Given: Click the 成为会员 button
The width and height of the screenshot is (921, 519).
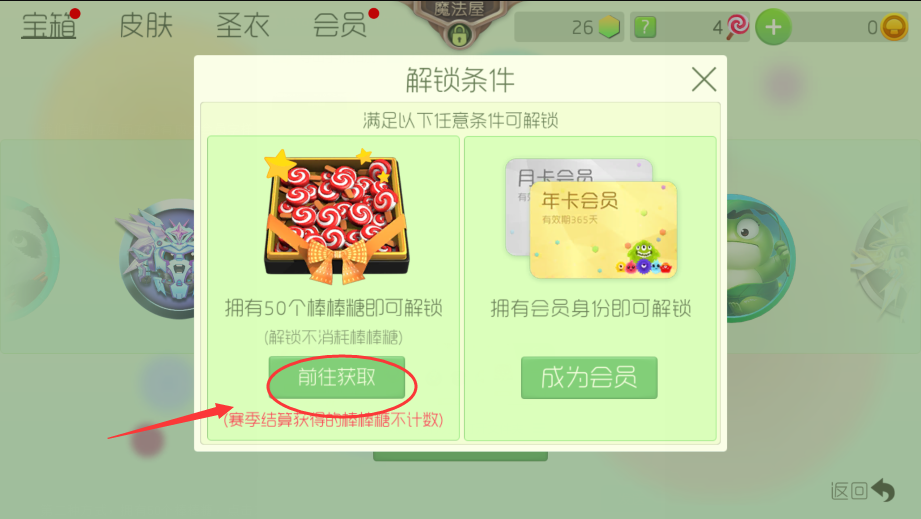Looking at the screenshot, I should (x=589, y=378).
